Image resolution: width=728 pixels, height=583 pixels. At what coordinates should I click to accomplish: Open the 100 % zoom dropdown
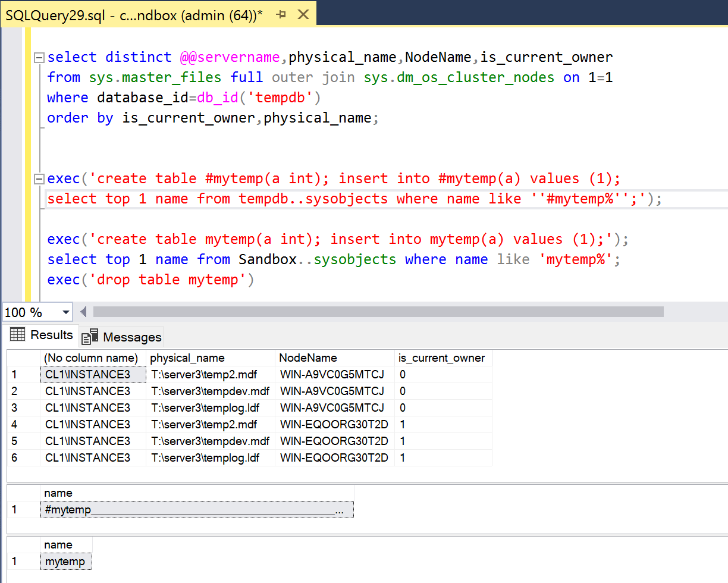click(x=65, y=312)
